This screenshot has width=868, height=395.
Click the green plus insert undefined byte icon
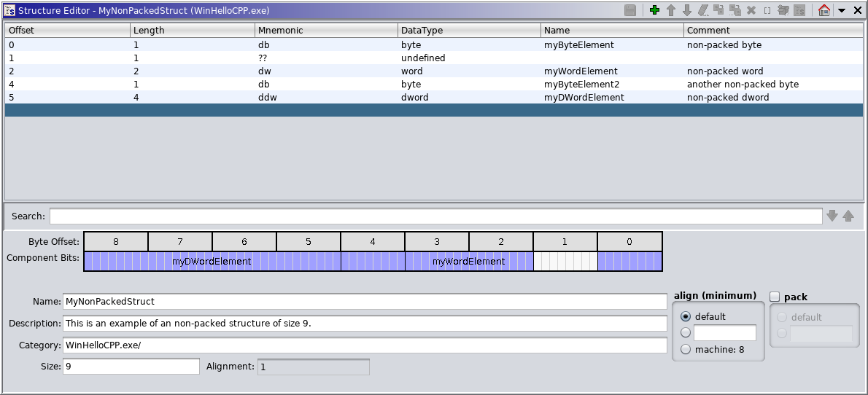[x=654, y=10]
